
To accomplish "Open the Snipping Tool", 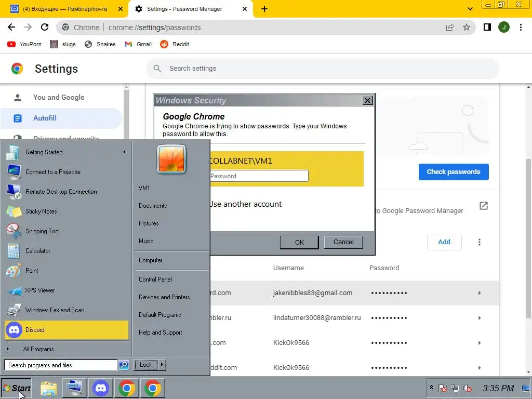I will (67, 231).
